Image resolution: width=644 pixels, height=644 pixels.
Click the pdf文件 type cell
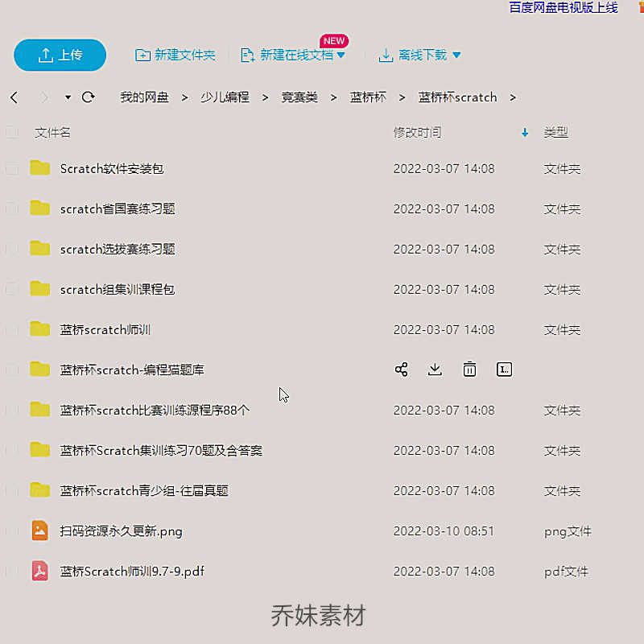[x=566, y=572]
